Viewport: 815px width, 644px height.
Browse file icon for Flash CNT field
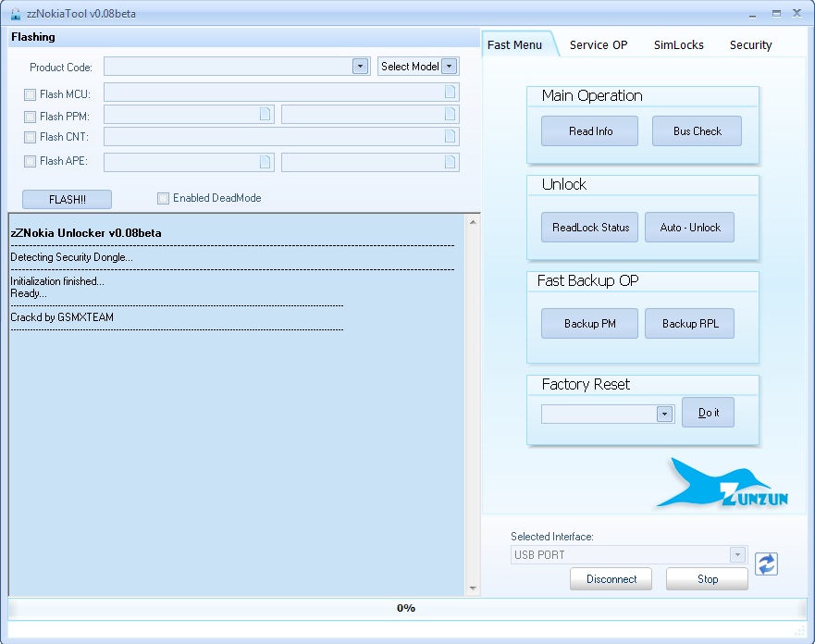coord(451,136)
